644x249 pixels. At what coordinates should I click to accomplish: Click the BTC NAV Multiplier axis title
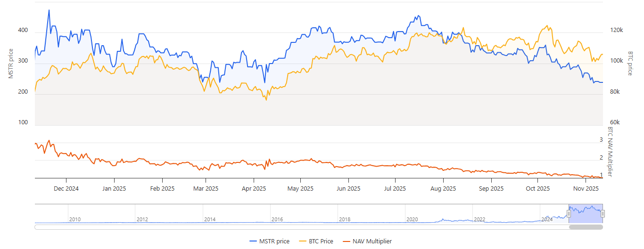610,152
